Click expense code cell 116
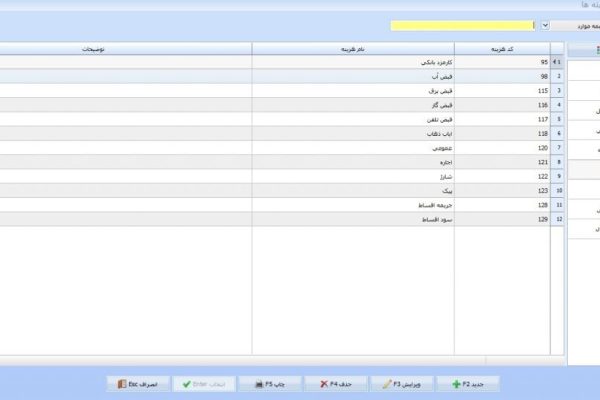This screenshot has height=400, width=600. (502, 105)
